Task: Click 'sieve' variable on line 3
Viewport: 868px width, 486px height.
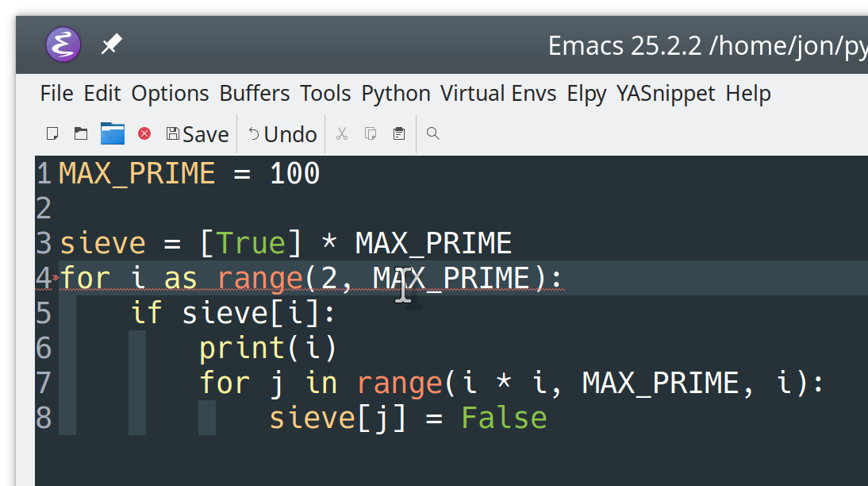Action: point(103,243)
